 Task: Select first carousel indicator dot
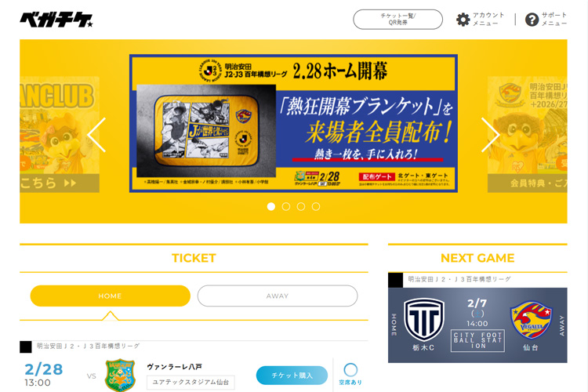point(271,206)
